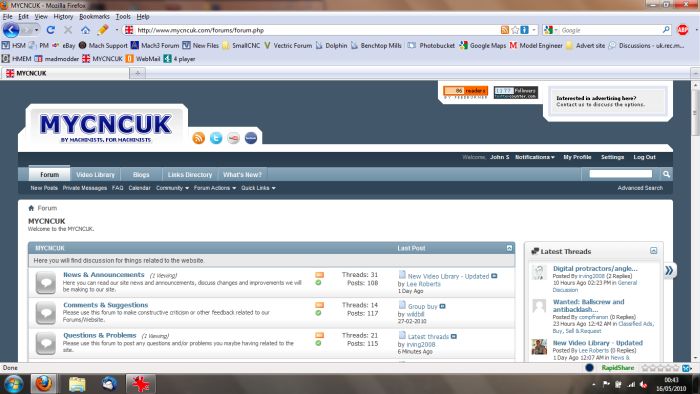
Task: Reload the page with the refresh icon
Action: [x=50, y=30]
